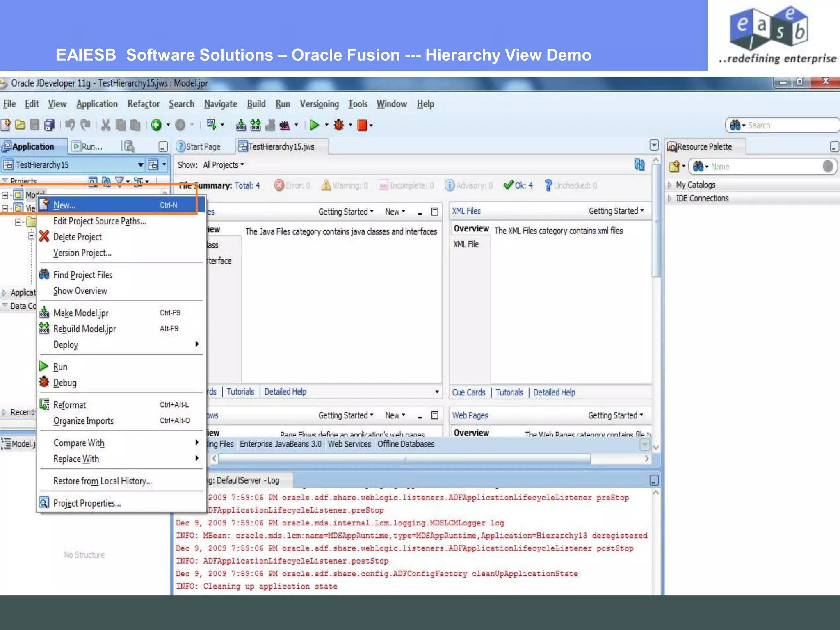Viewport: 840px width, 630px height.
Task: Click the Save All toolbar icon
Action: pos(49,125)
